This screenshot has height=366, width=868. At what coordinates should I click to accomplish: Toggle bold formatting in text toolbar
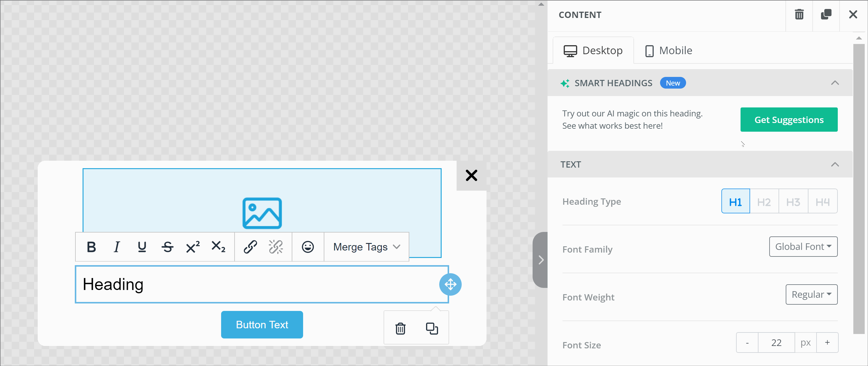(91, 247)
